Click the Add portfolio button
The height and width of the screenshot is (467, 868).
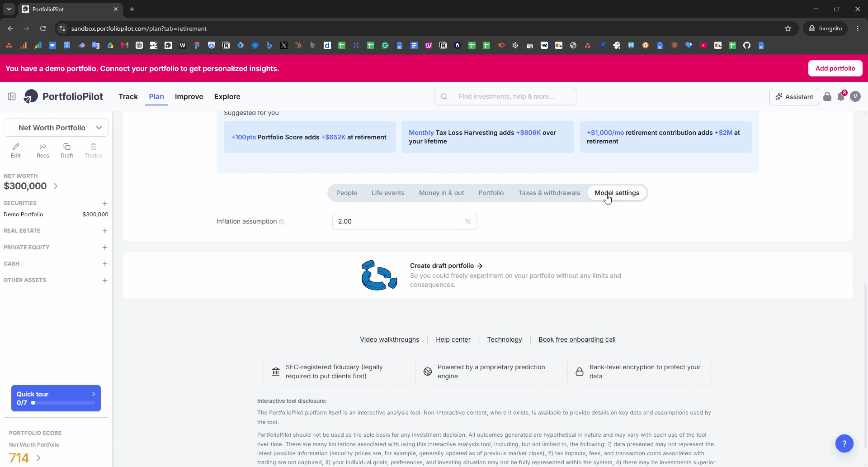pos(835,68)
